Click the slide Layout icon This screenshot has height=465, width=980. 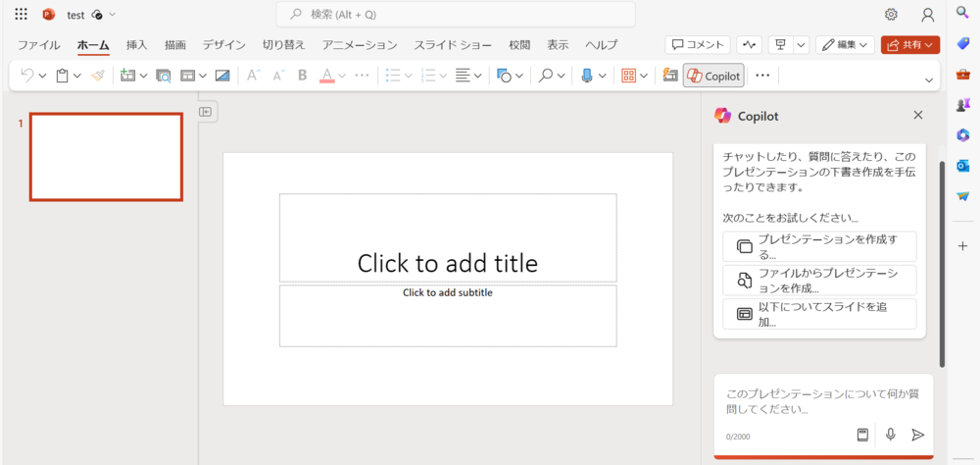pos(188,76)
